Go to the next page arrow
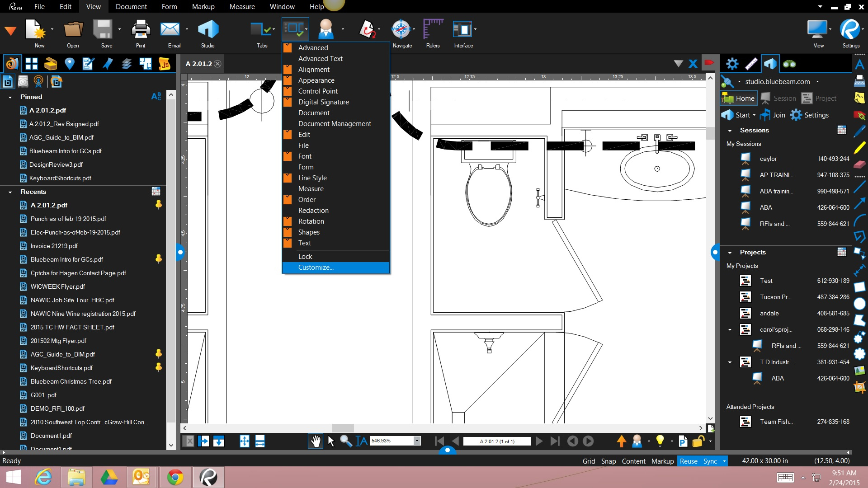This screenshot has width=868, height=488. pos(539,441)
